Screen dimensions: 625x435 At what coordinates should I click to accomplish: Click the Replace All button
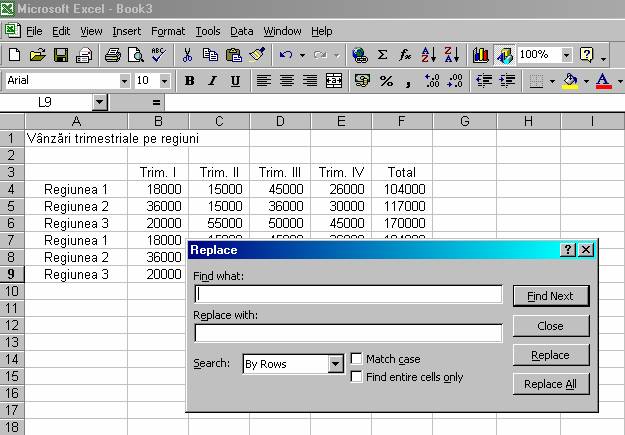[550, 385]
